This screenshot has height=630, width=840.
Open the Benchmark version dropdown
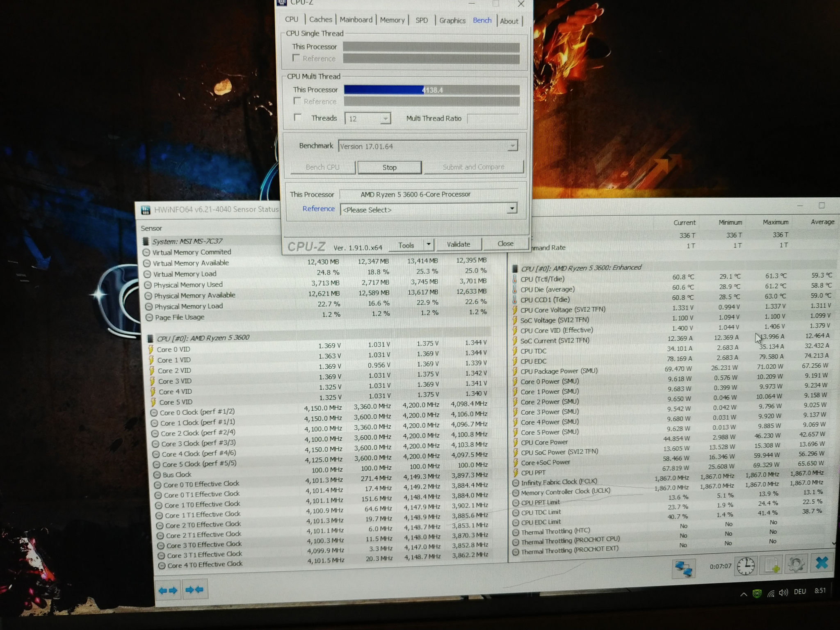(512, 146)
